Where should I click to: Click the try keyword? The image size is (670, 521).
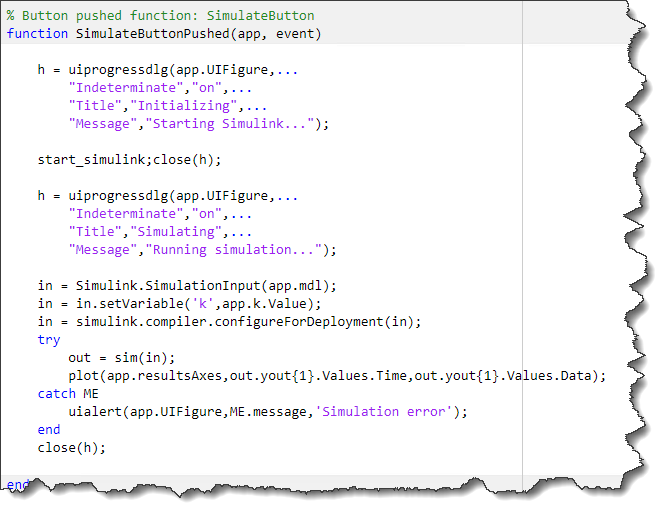click(x=49, y=339)
